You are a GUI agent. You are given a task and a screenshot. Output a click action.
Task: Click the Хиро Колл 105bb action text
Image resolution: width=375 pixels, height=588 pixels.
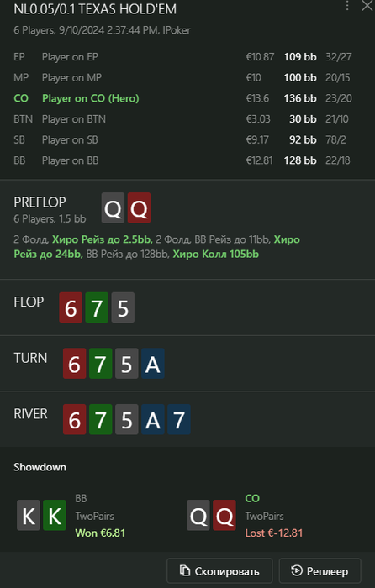216,254
